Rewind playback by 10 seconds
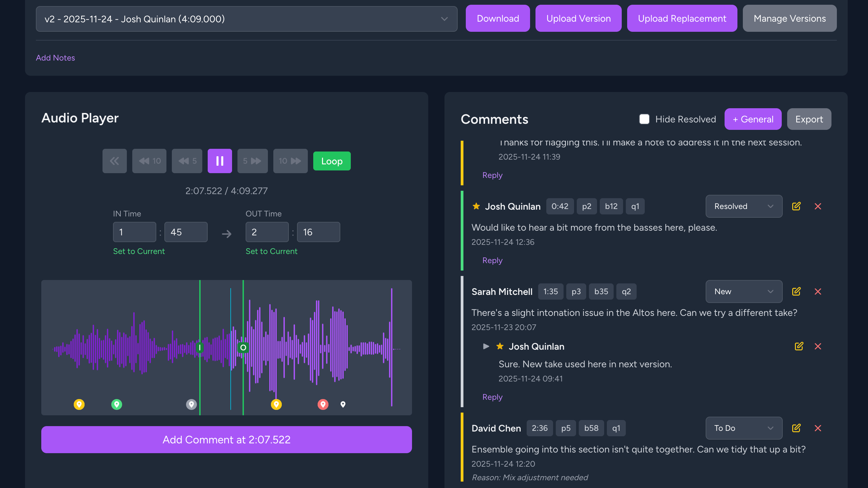This screenshot has width=868, height=488. 149,161
